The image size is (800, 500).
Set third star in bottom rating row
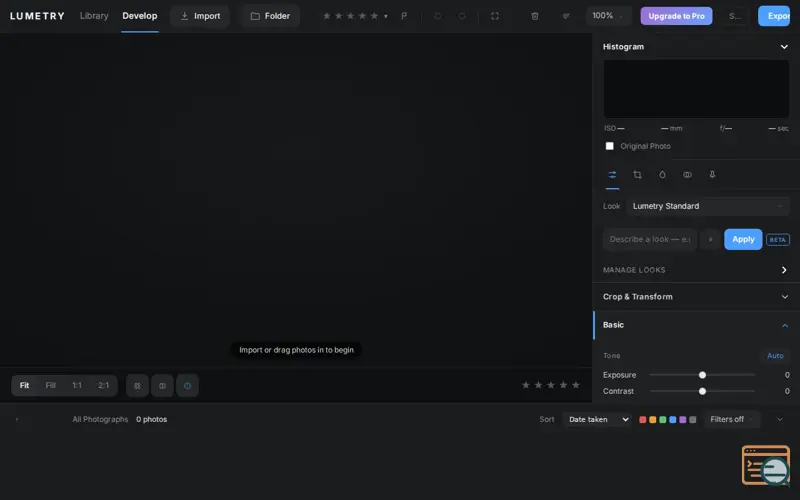click(551, 385)
